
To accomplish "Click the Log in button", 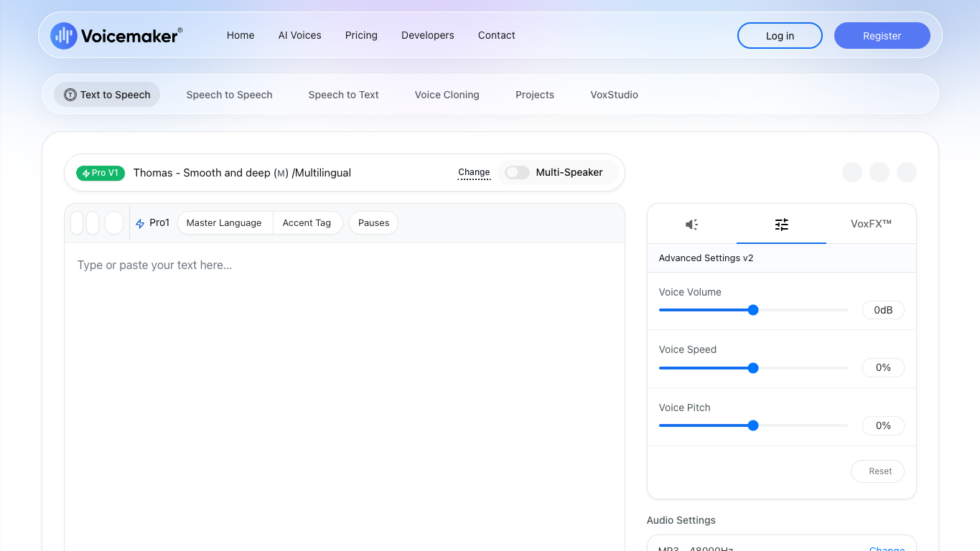I will [780, 36].
